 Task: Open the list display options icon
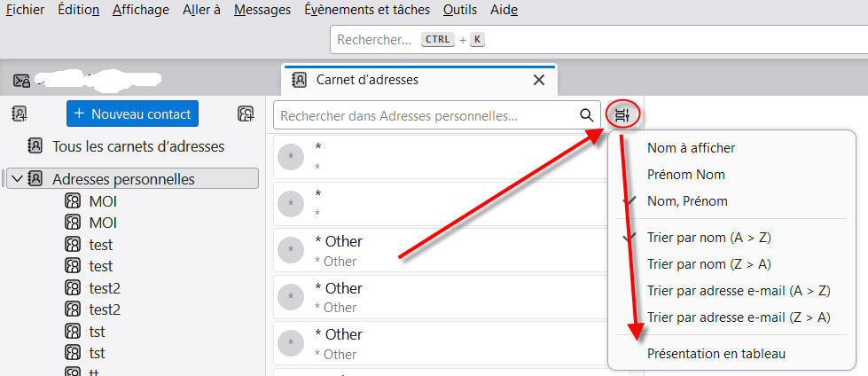click(622, 114)
